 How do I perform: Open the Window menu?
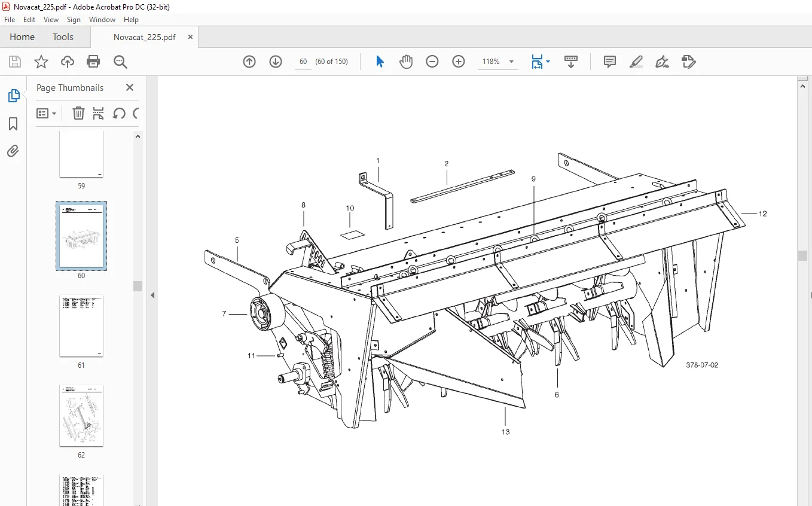pyautogui.click(x=102, y=20)
